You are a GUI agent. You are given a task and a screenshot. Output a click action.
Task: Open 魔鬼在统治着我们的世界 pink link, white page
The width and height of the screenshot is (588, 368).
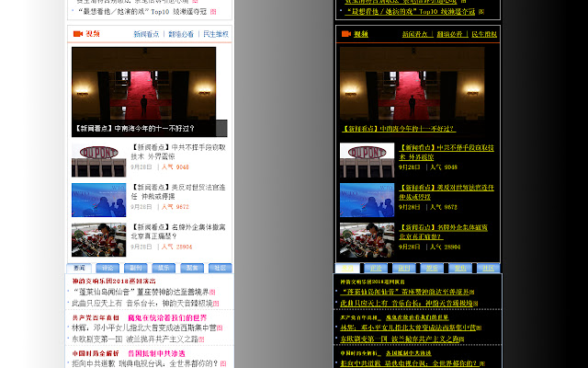coord(167,317)
